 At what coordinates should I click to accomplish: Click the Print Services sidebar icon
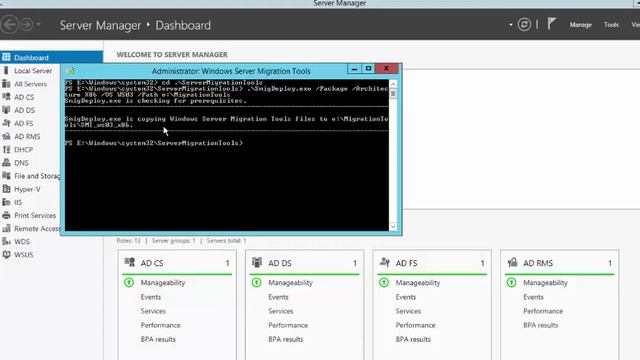coord(6,215)
